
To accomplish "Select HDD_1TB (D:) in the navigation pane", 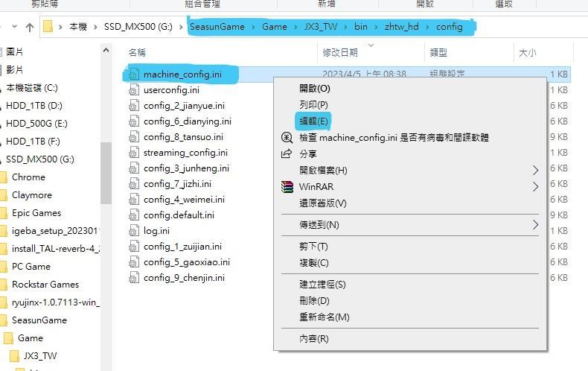I will (x=34, y=106).
